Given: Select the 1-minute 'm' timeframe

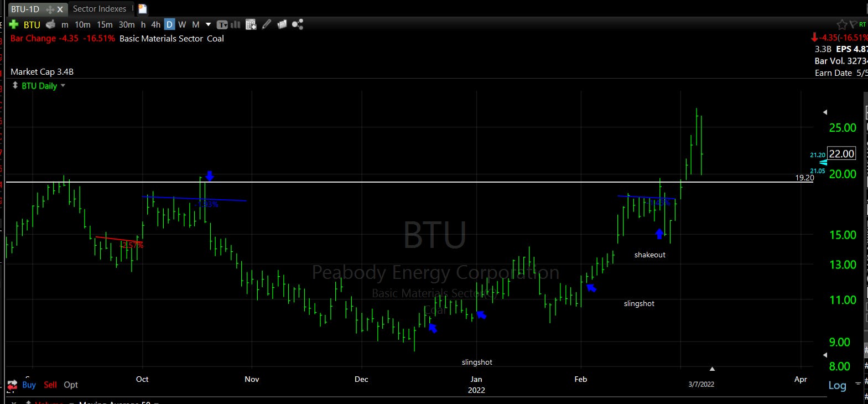Looking at the screenshot, I should [65, 24].
